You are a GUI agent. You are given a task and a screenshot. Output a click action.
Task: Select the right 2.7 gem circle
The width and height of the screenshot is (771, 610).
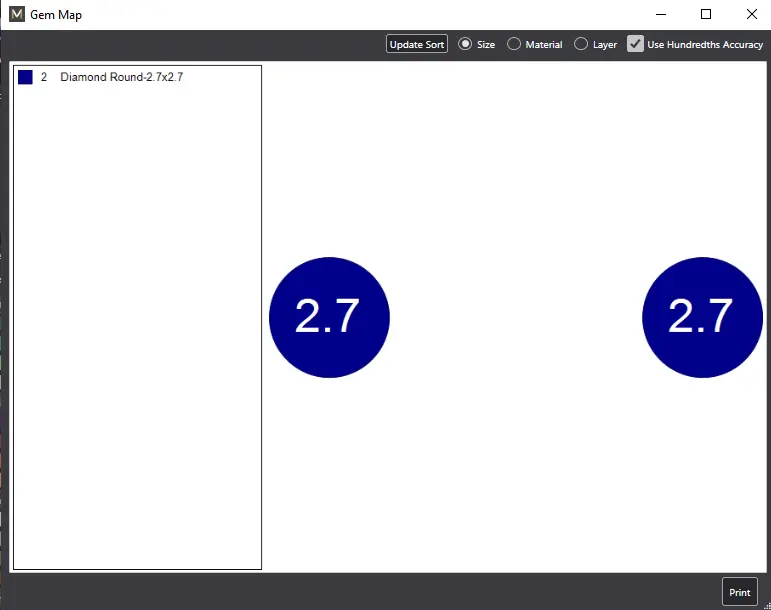pos(702,318)
